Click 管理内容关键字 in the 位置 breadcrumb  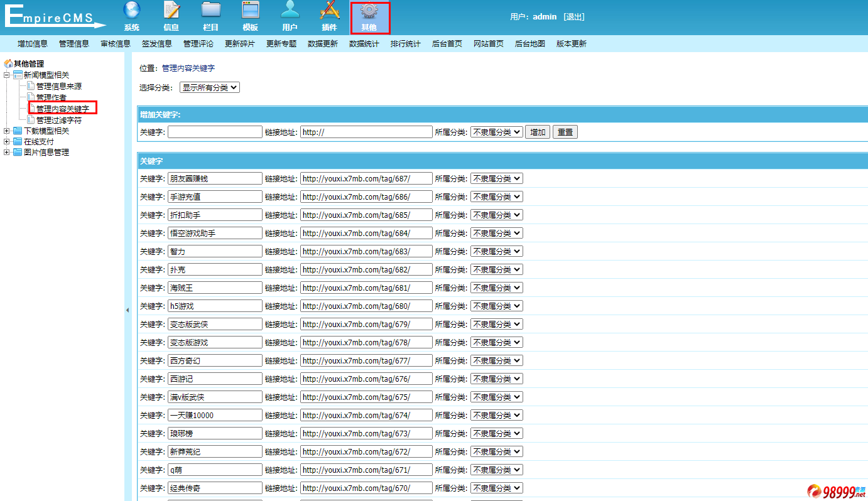click(188, 68)
